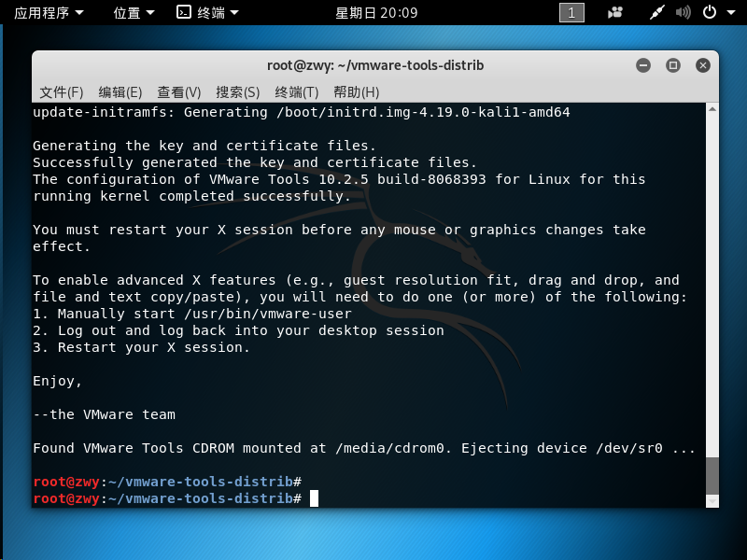Click the line '2. Log out and log back into your desktop session'
Screen dimensions: 747x560
(239, 330)
